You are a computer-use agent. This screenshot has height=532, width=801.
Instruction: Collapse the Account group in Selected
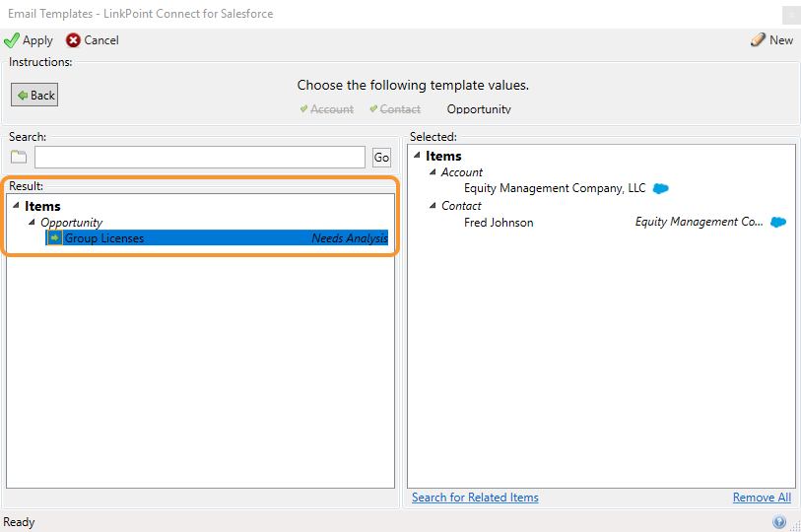[x=433, y=171]
